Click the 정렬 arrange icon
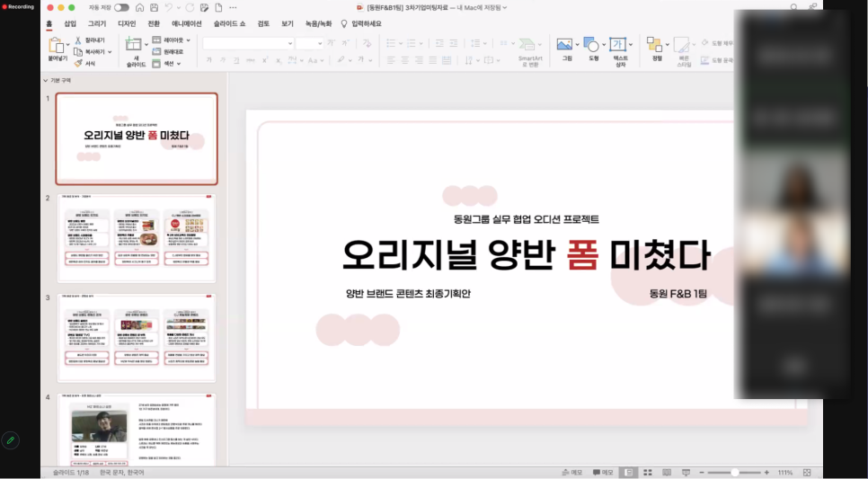The width and height of the screenshot is (868, 479). point(655,44)
